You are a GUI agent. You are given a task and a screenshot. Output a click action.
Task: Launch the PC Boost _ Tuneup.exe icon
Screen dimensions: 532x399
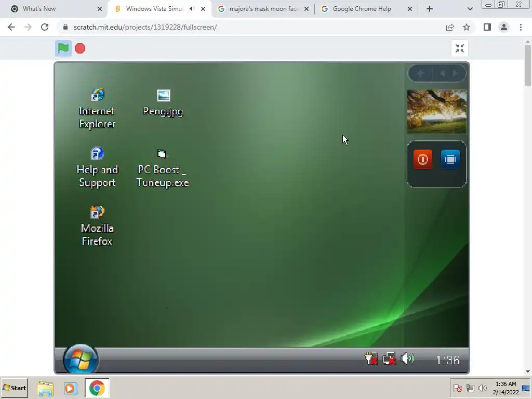point(163,168)
